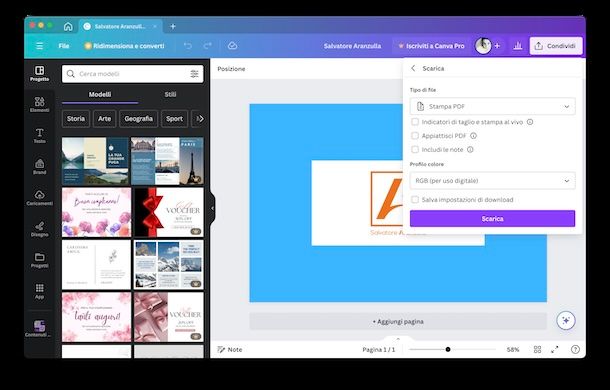Select the Disegno drawing tool
This screenshot has height=390, width=610.
(x=39, y=229)
